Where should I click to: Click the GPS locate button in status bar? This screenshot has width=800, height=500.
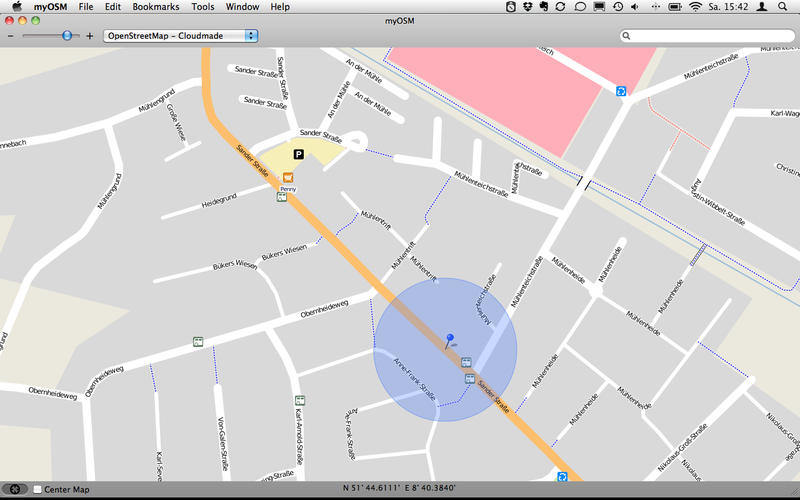pyautogui.click(x=15, y=489)
